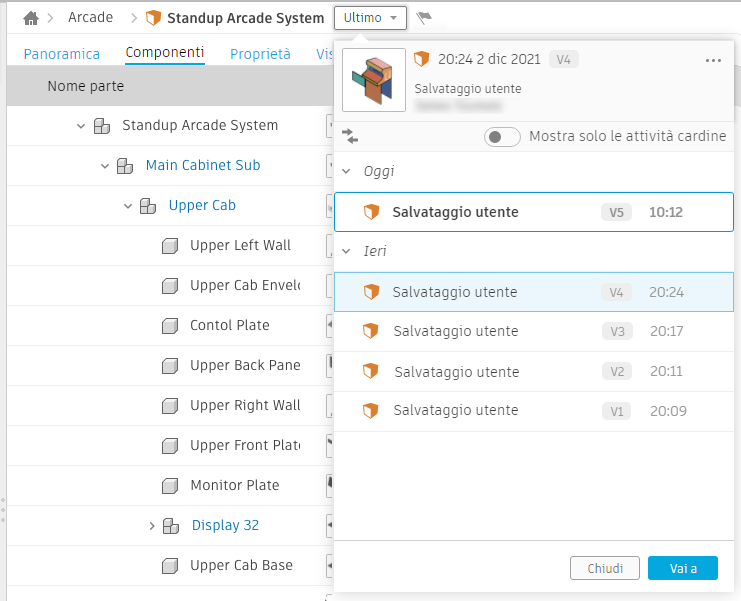Viewport: 741px width, 601px height.
Task: Click the flag milestone icon
Action: (x=424, y=18)
